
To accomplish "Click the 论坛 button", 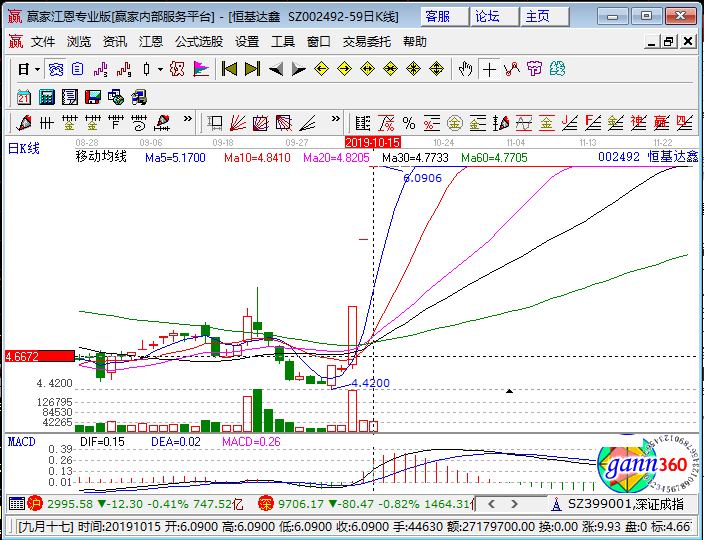I will tap(494, 17).
